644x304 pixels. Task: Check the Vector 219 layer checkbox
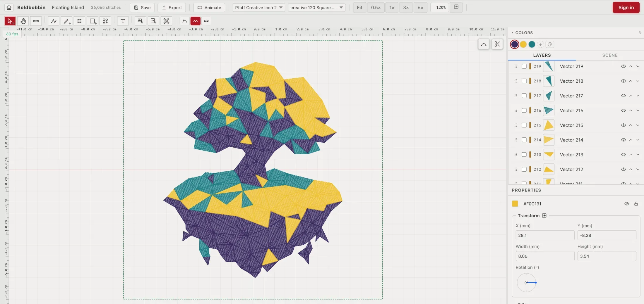[x=524, y=66]
